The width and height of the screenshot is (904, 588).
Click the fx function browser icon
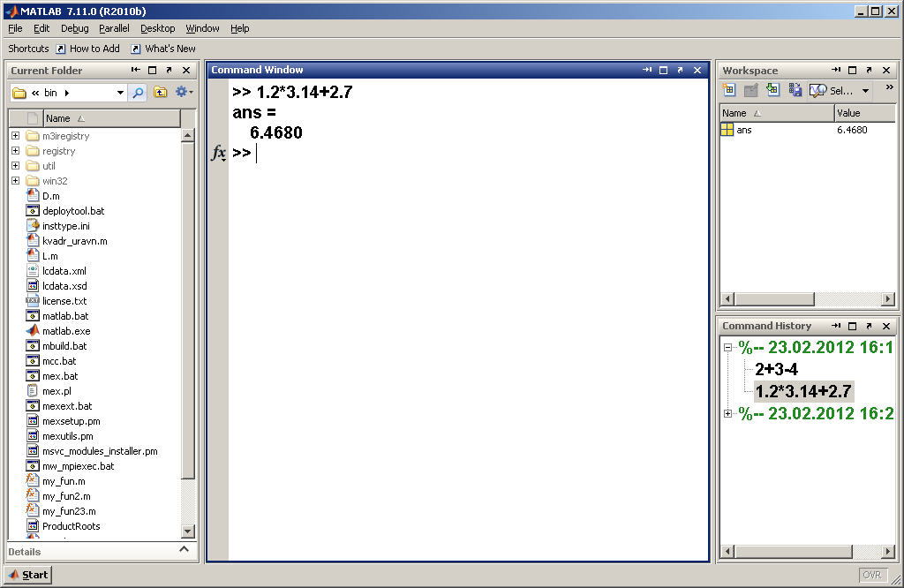click(x=219, y=154)
